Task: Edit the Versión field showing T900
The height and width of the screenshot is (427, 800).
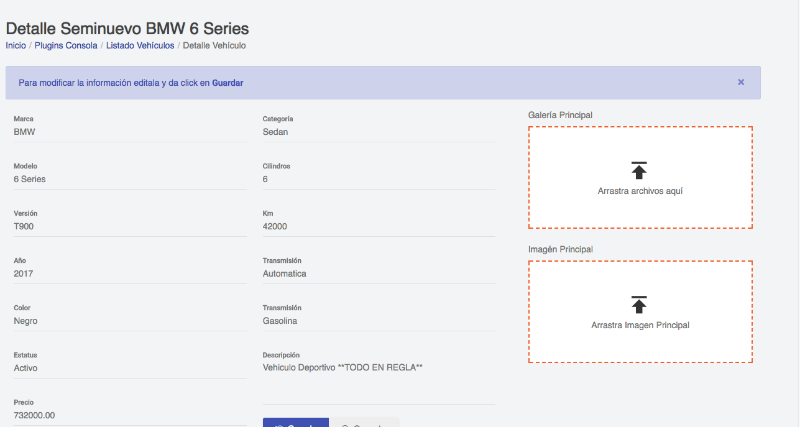Action: point(130,227)
